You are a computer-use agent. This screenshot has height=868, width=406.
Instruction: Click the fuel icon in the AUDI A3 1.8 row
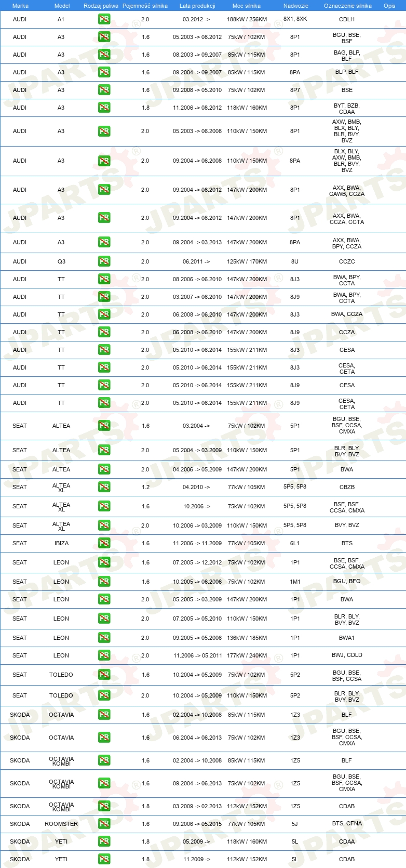point(104,108)
